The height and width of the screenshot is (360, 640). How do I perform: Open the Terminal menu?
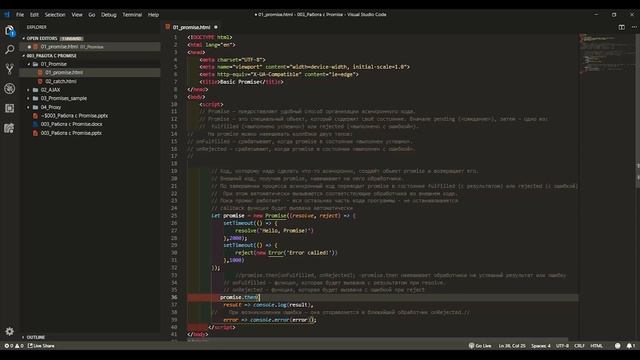click(132, 15)
